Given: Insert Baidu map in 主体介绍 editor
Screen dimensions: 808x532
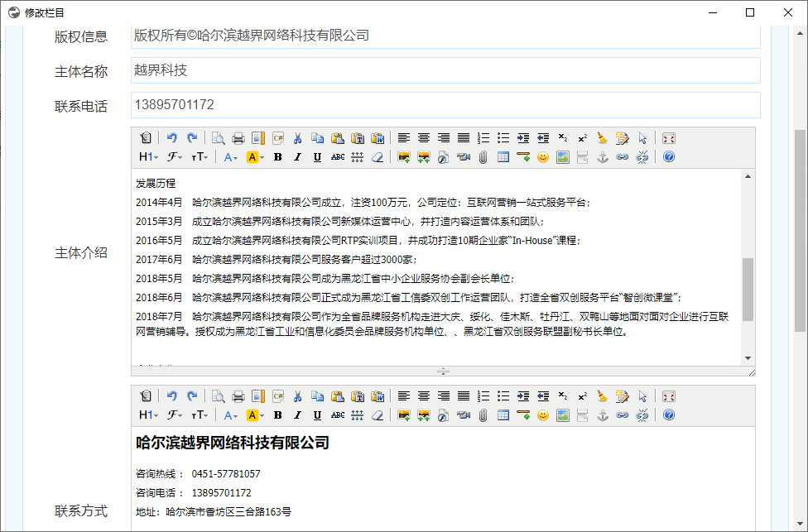Looking at the screenshot, I should pos(563,157).
